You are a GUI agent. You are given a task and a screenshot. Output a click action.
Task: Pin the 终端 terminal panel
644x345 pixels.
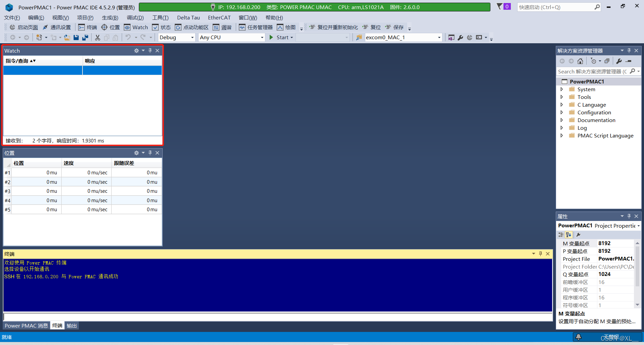click(540, 254)
